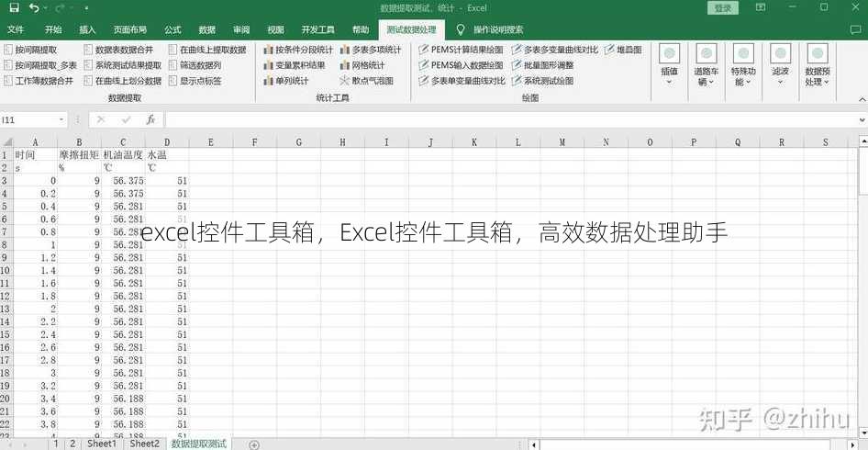868x450 pixels.
Task: Add a new sheet with plus button
Action: click(x=254, y=444)
